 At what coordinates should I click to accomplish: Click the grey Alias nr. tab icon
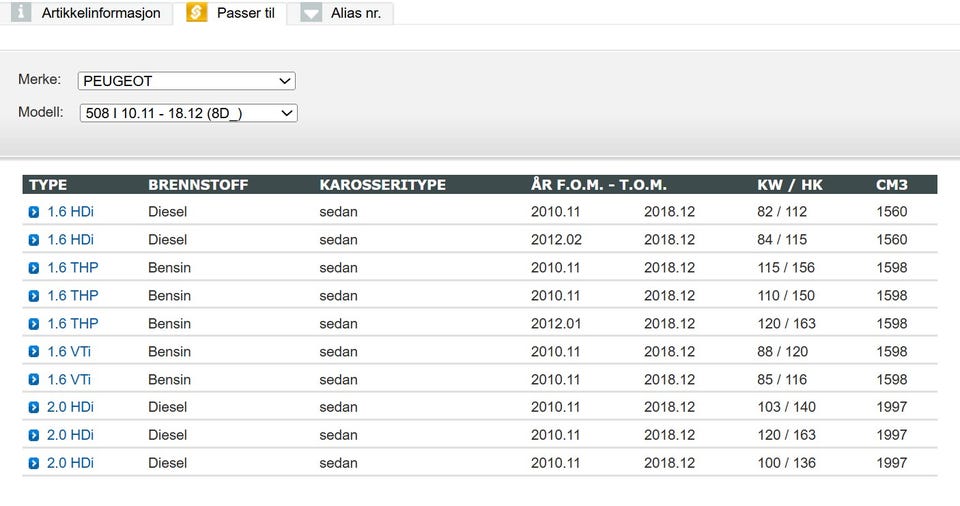[311, 13]
